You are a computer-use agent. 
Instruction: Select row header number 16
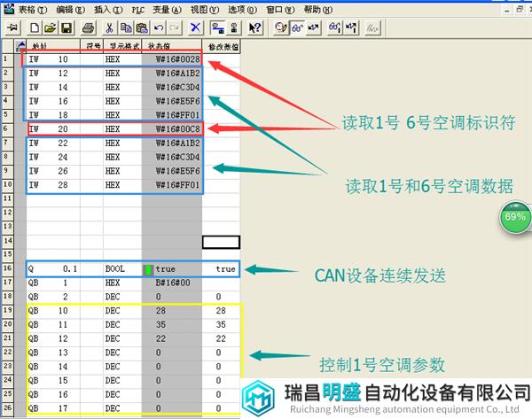(7, 268)
